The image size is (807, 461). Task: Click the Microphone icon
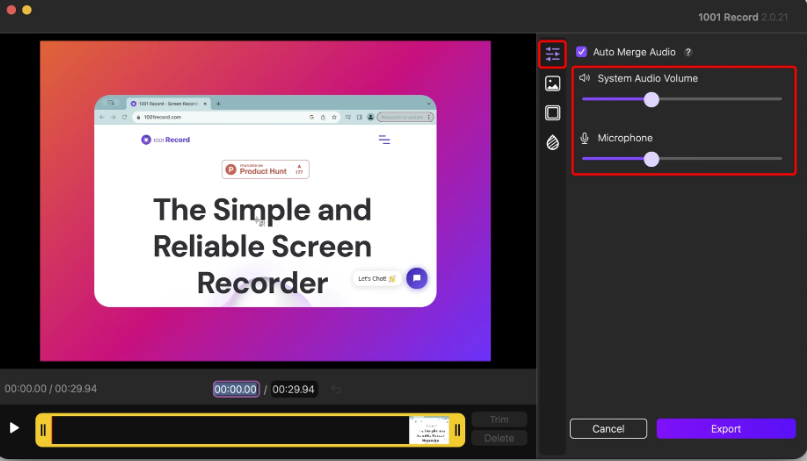pyautogui.click(x=584, y=138)
